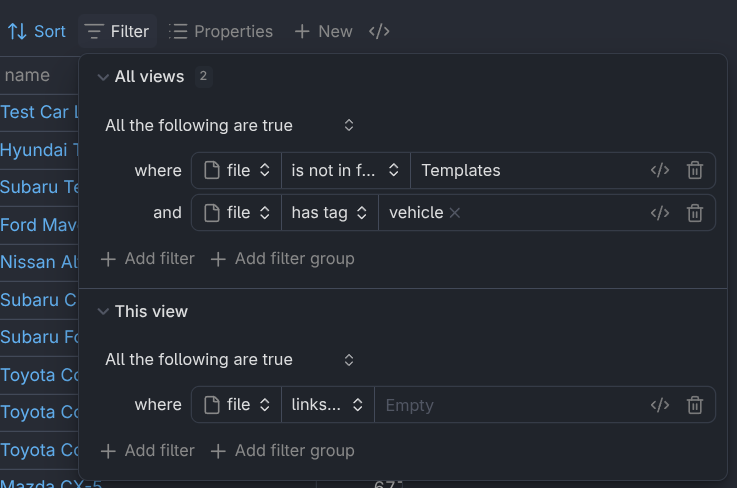
Task: Change conjunction dropdown under All views
Action: [230, 125]
